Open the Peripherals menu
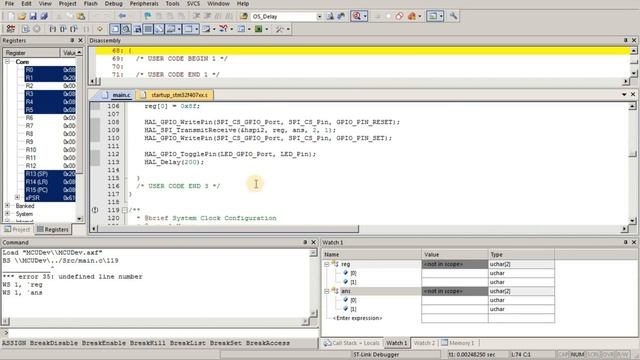 [x=144, y=4]
